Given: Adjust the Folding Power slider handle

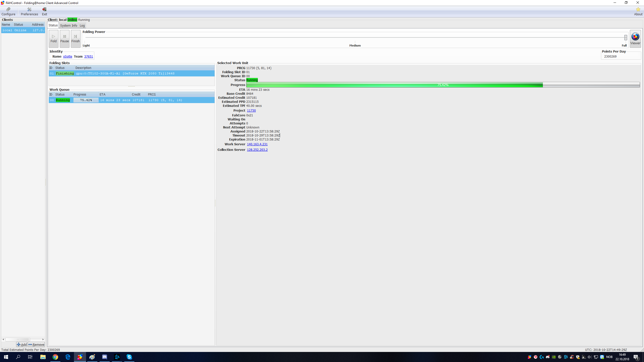Looking at the screenshot, I should tap(626, 37).
